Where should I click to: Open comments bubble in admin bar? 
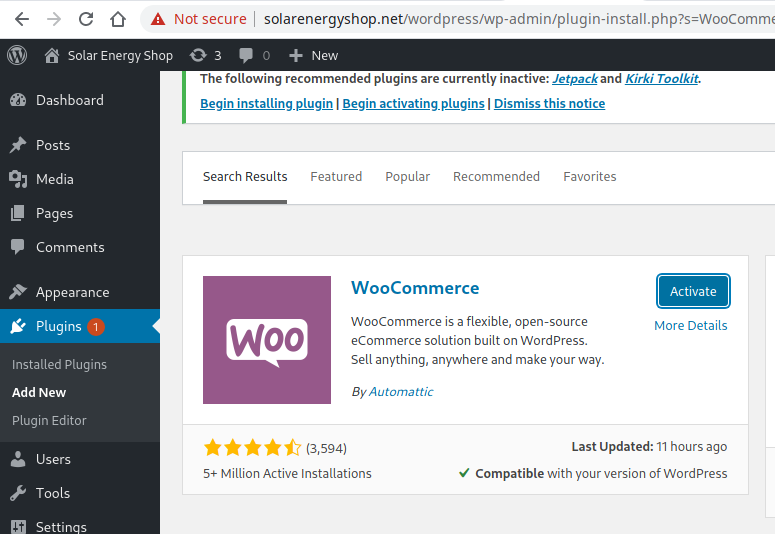[254, 55]
